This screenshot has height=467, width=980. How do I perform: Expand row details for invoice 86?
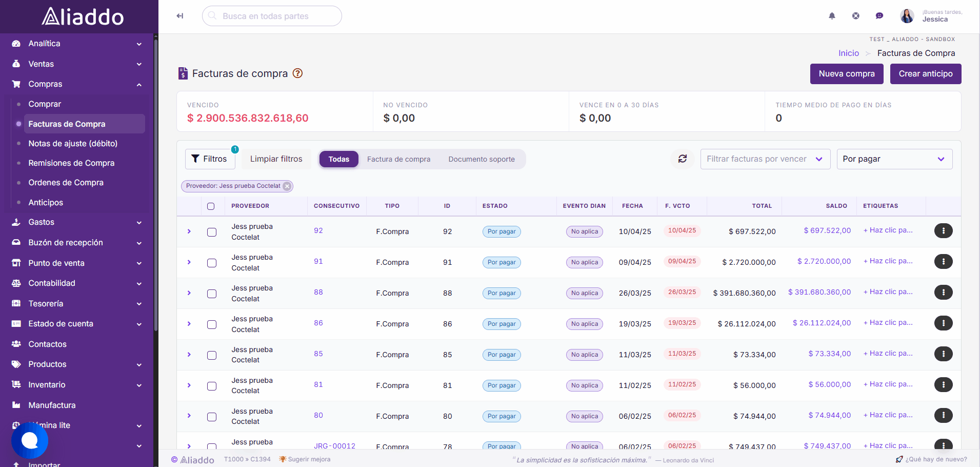click(189, 324)
